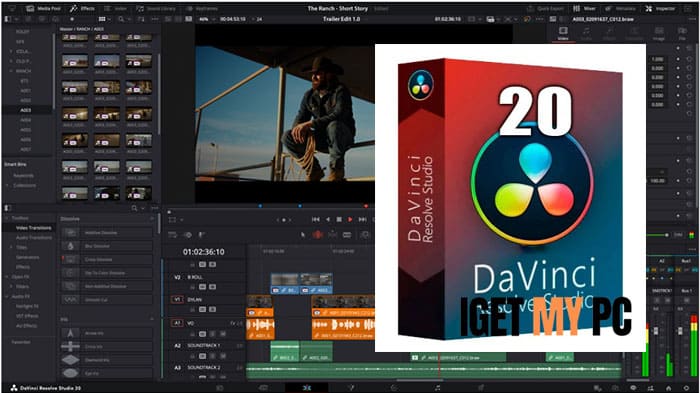Viewport: 700px width, 393px height.
Task: Open the Fusion page icon at bottom
Action: (350, 388)
